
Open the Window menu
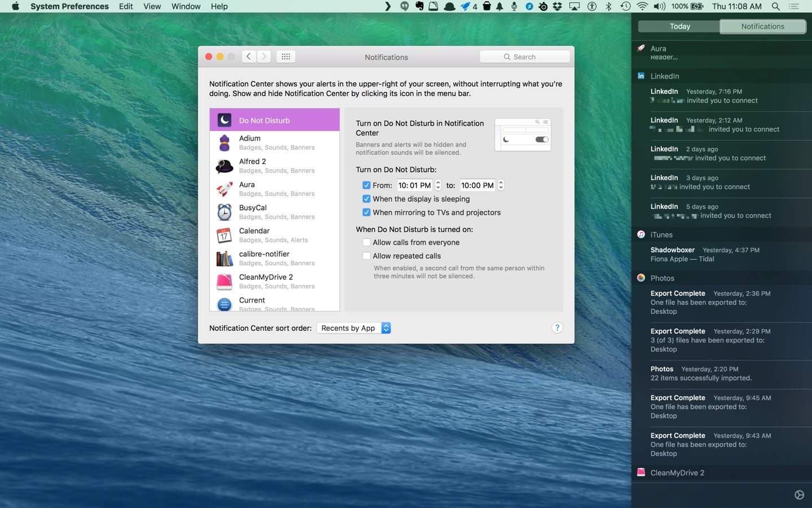point(186,6)
